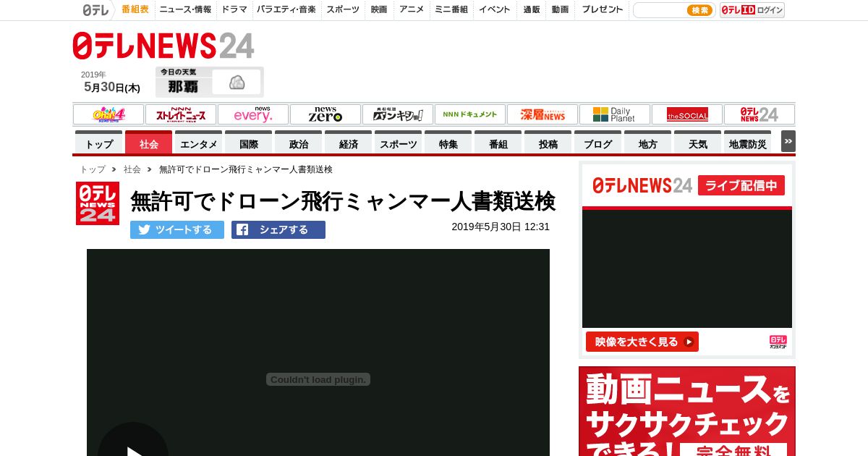Open the 日テレNEWS24 program strip logo
This screenshot has width=868, height=456.
tap(759, 114)
